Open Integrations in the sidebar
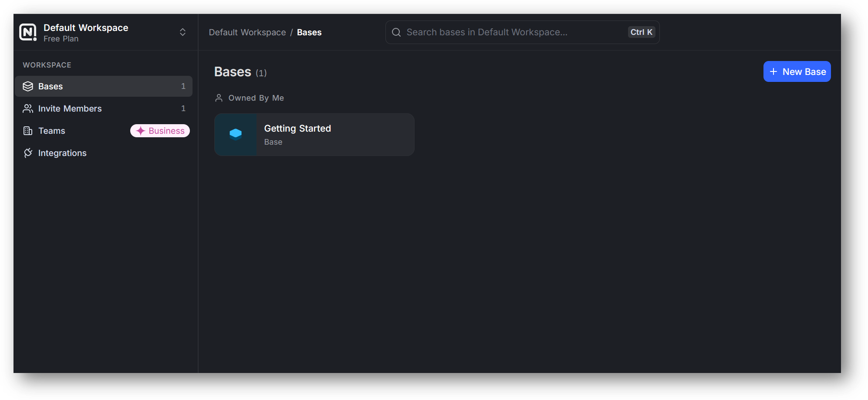 pos(104,153)
